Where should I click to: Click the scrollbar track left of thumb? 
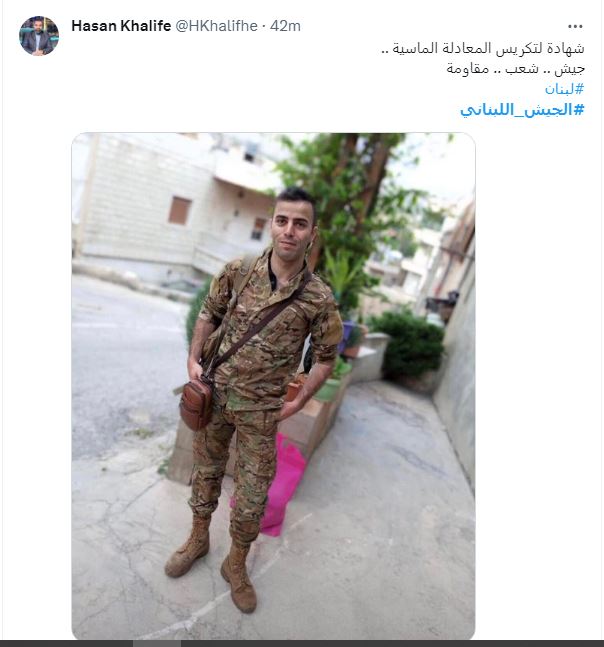pos(66,644)
